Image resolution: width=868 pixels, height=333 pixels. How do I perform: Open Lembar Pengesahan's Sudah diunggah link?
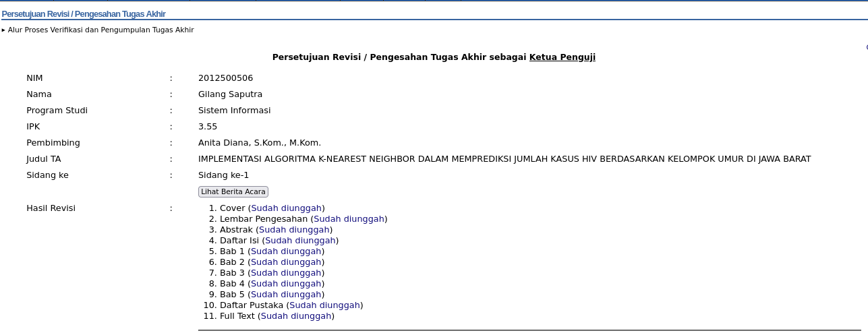[349, 219]
